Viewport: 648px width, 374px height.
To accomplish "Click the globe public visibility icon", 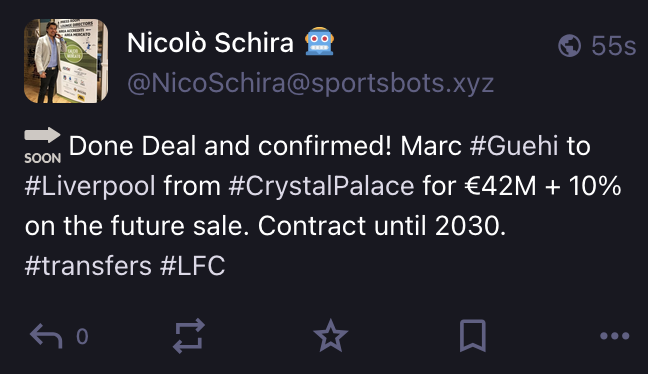I will tap(569, 45).
